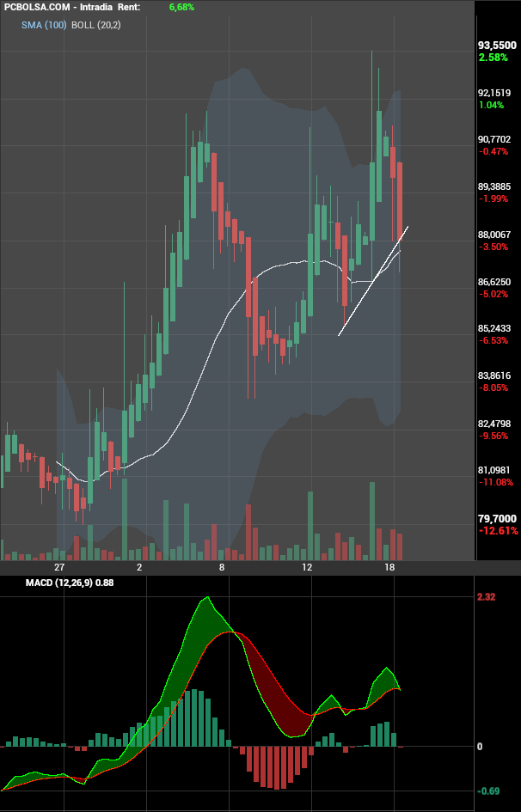The image size is (521, 812).
Task: Select the SMA (100) indicator label
Action: click(44, 24)
